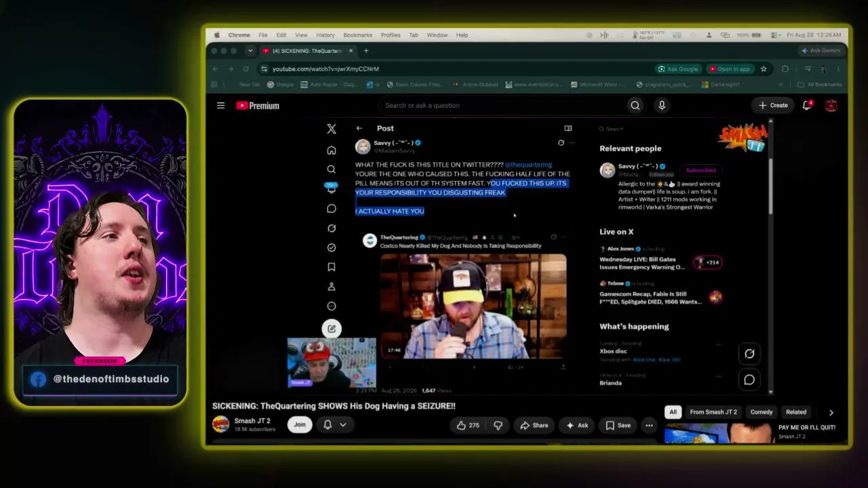Open Chrome's extensions puzzle icon
Image resolution: width=868 pixels, height=488 pixels.
click(785, 68)
